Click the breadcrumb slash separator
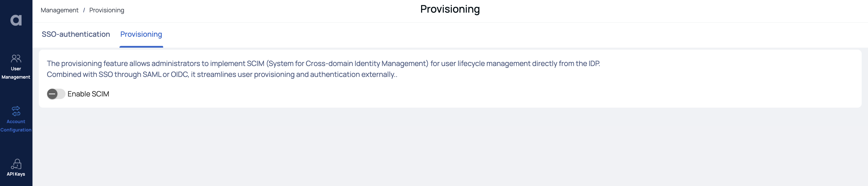868x186 pixels. tap(84, 10)
